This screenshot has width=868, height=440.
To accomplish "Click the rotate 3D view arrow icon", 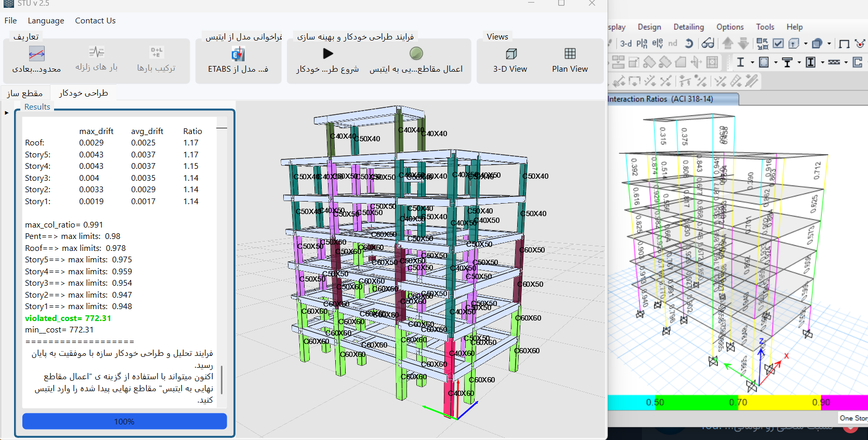I will tap(689, 44).
